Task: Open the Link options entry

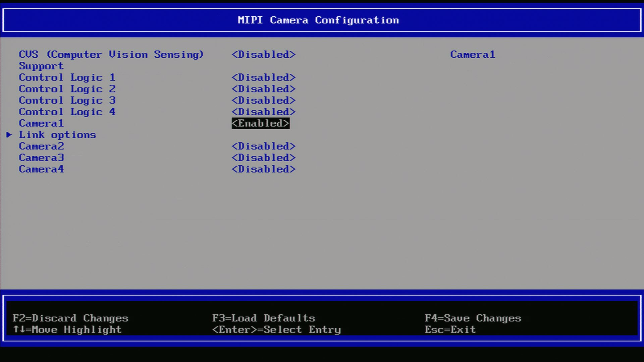Action: (57, 135)
